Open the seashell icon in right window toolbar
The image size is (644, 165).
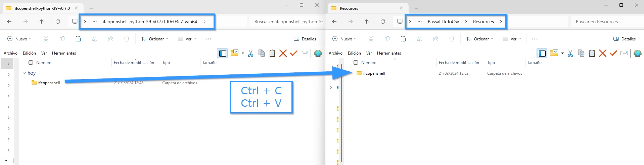click(637, 53)
